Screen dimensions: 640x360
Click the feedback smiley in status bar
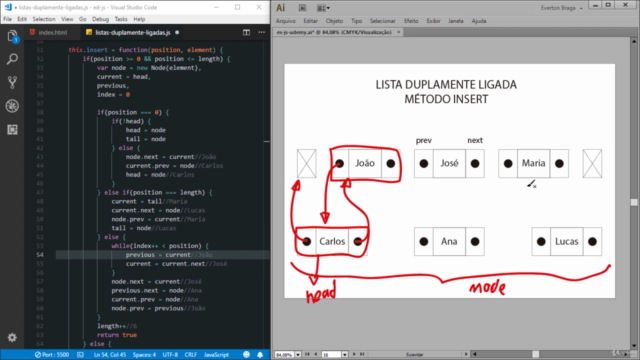click(x=246, y=355)
